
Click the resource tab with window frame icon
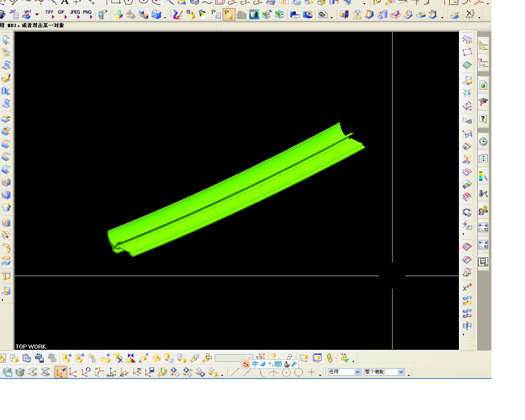[483, 262]
